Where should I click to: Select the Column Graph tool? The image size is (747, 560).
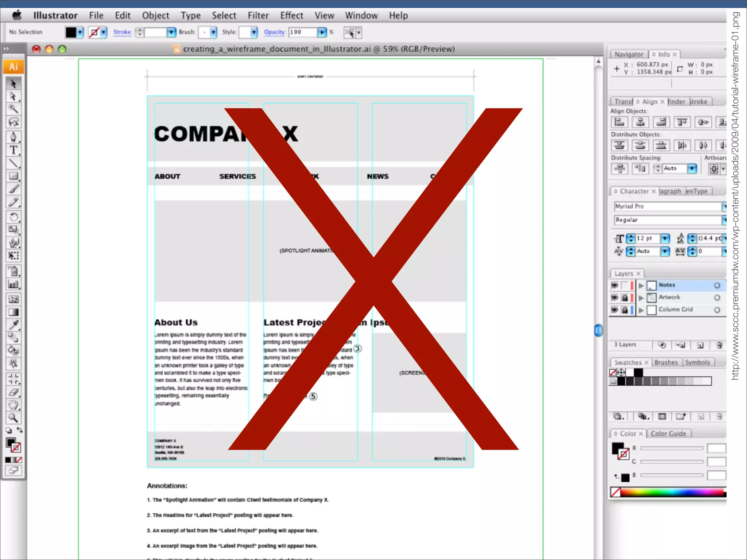click(13, 284)
